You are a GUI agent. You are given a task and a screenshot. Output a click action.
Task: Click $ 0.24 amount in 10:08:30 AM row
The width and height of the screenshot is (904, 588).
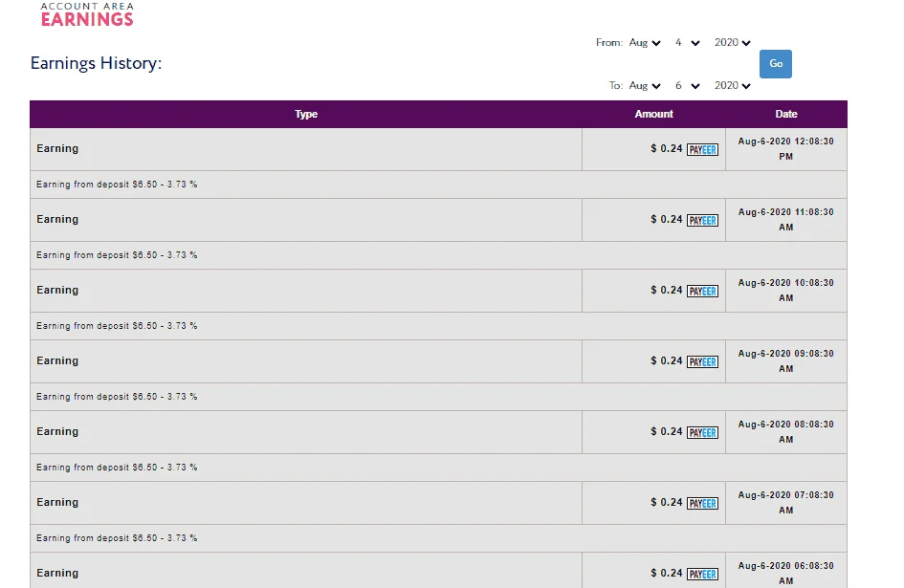667,290
